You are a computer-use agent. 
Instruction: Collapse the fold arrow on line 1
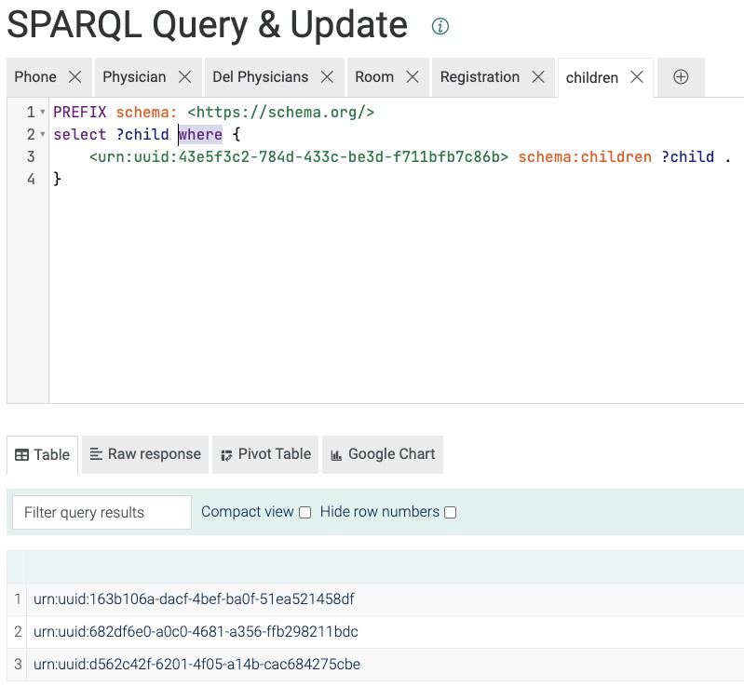[x=43, y=112]
